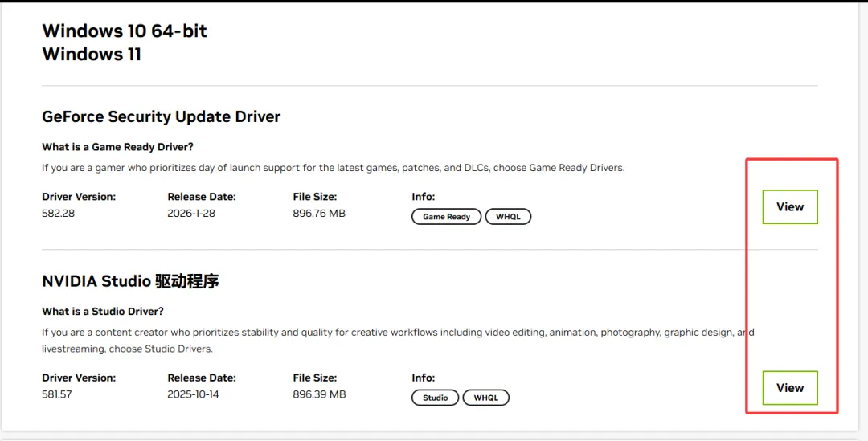Click the Windows 10 64-bit heading
Viewport: 868px width, 441px height.
pyautogui.click(x=125, y=31)
